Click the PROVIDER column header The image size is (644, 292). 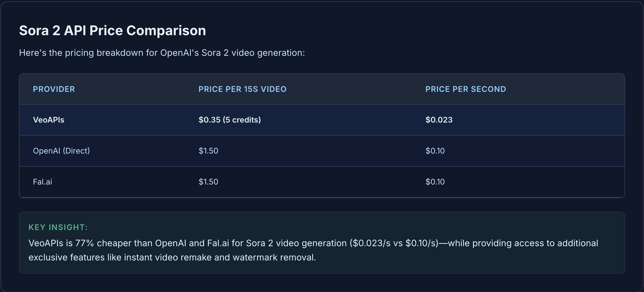(x=54, y=89)
